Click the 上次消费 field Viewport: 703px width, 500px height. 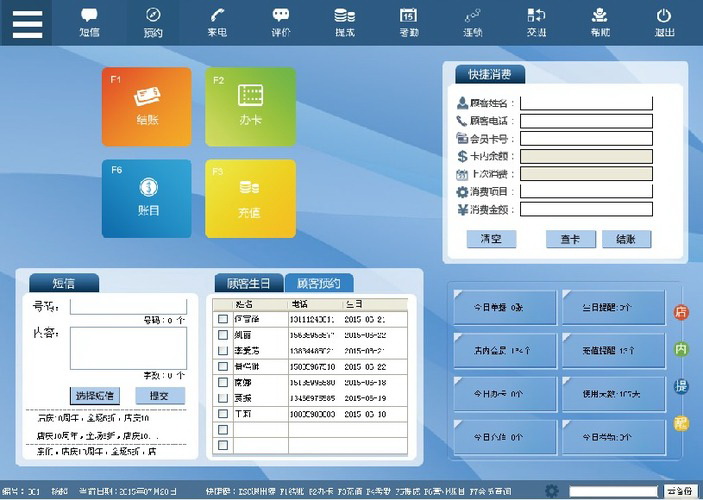[586, 174]
